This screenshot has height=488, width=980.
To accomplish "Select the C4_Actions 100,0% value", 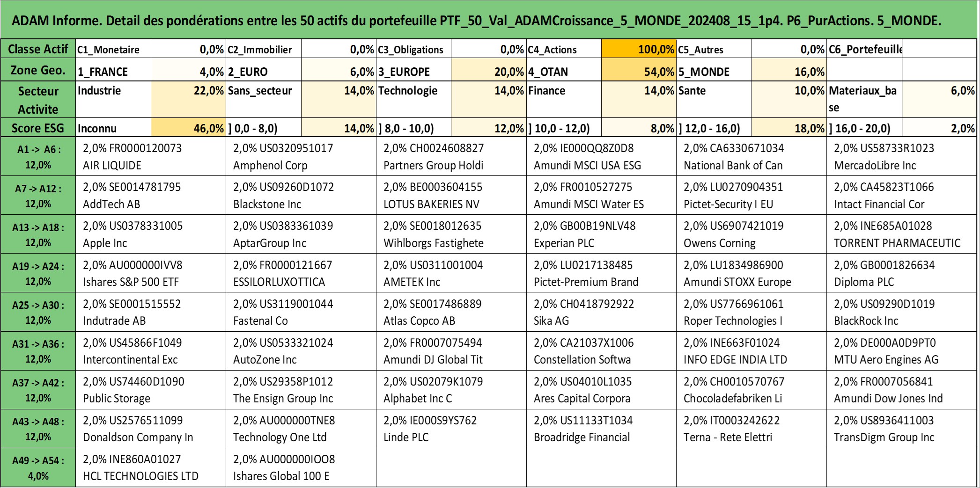I will pyautogui.click(x=639, y=49).
